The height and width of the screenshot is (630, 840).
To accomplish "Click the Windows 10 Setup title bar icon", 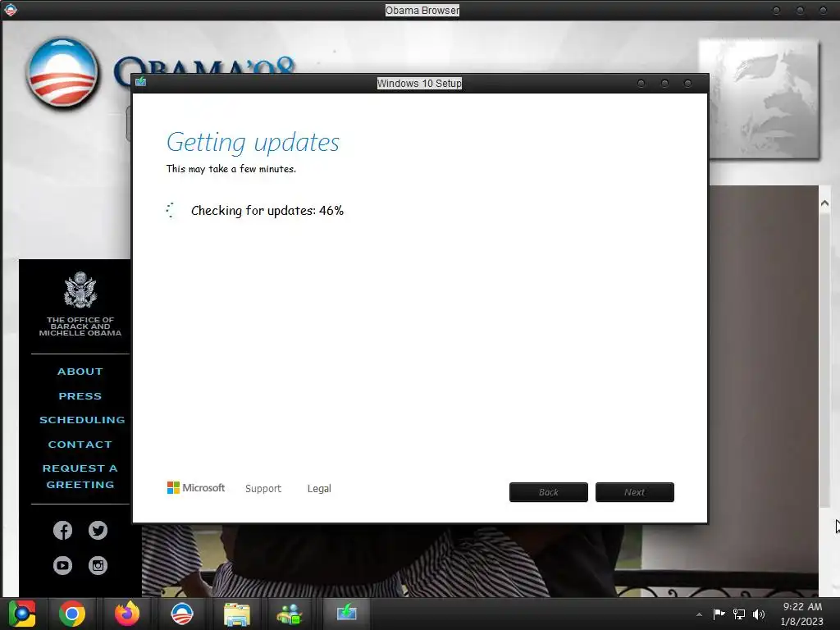I will [141, 82].
